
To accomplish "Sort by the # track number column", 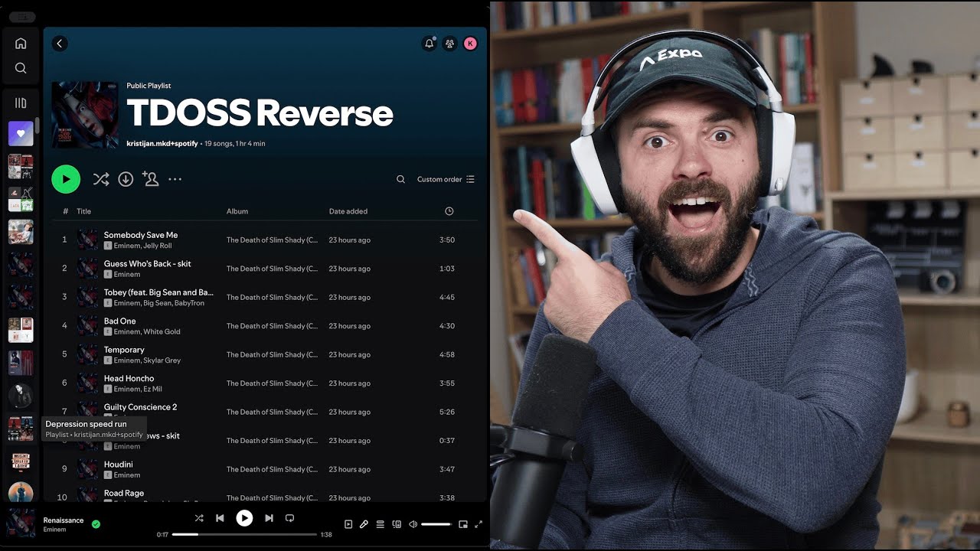I will pos(65,211).
